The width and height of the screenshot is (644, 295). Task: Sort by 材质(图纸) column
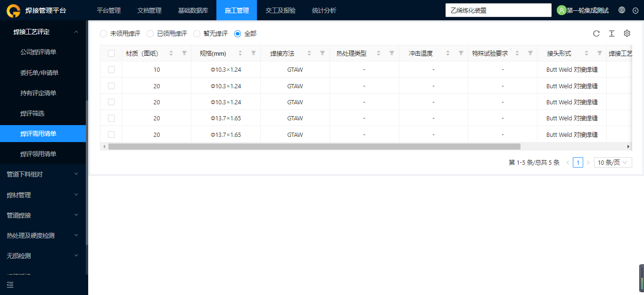coord(171,53)
